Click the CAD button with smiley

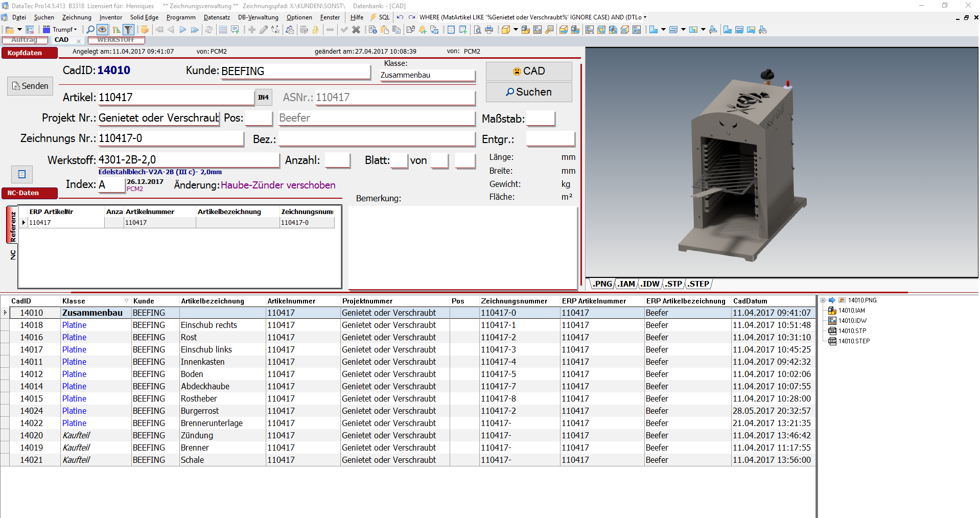point(529,71)
